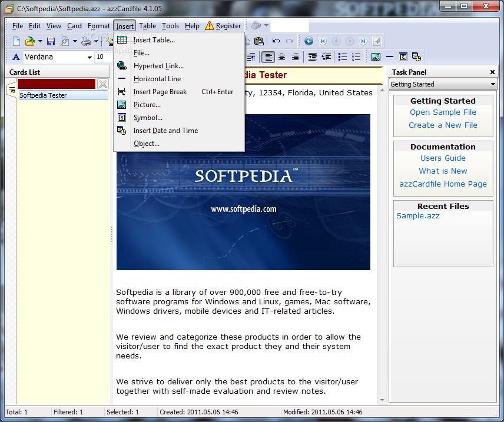Click the Open file folder icon
Screen dimensions: 504x422
click(29, 41)
